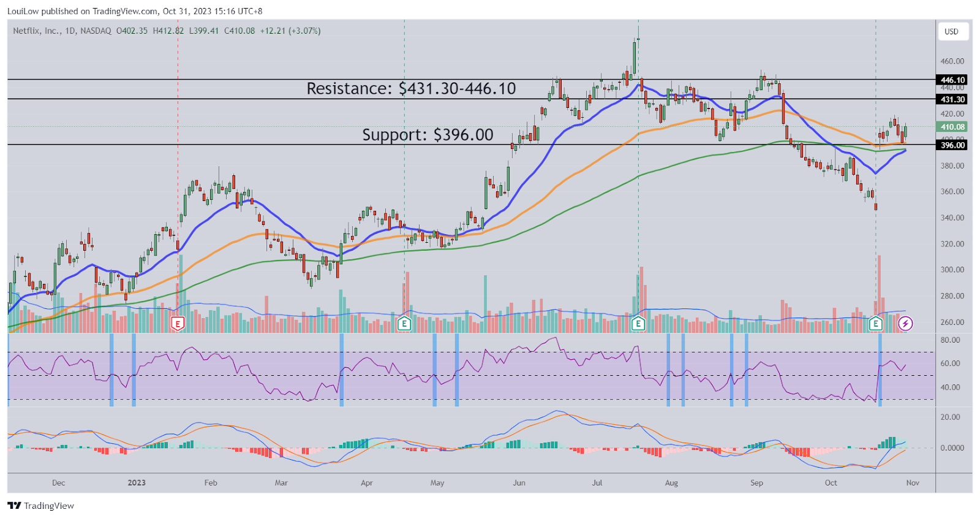Click the Resistance: $431.30-446.10 annotation
The height and width of the screenshot is (518, 980).
pos(411,89)
